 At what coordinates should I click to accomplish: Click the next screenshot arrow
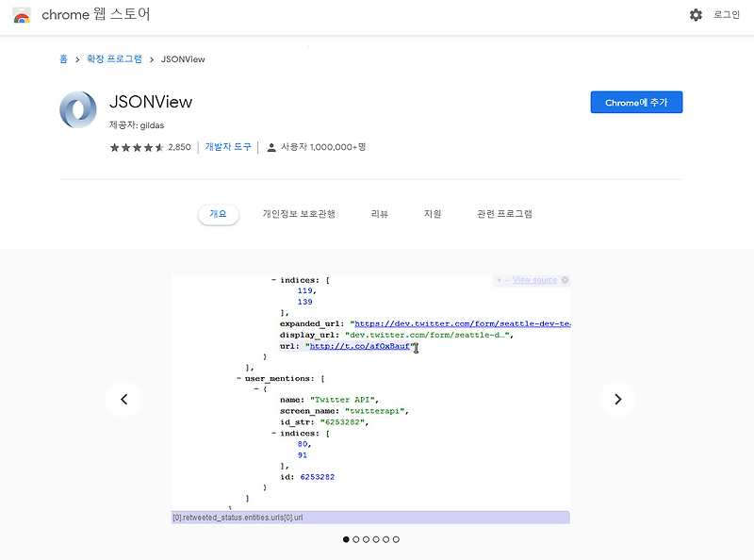point(618,400)
